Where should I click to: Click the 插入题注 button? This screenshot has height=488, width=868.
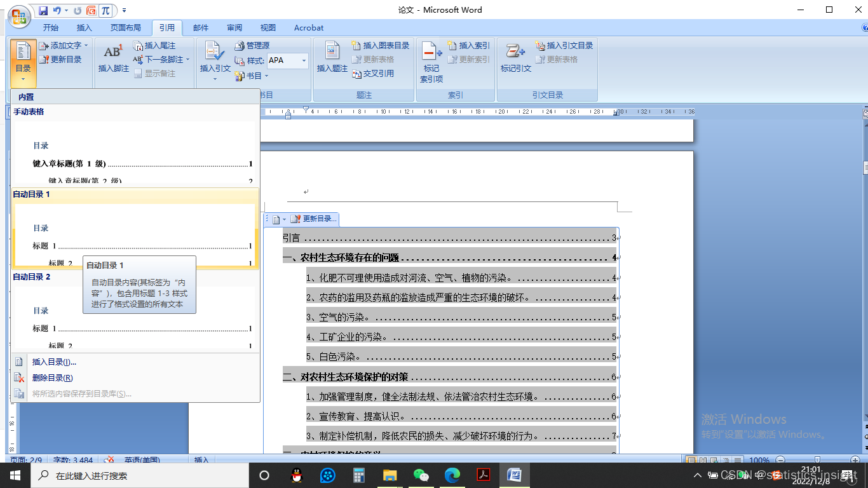[x=332, y=60]
